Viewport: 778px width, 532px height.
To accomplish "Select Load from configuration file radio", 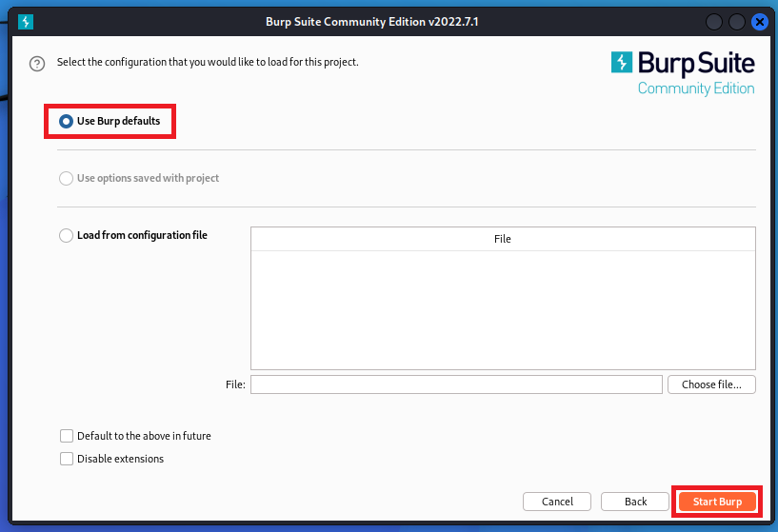I will 66,235.
